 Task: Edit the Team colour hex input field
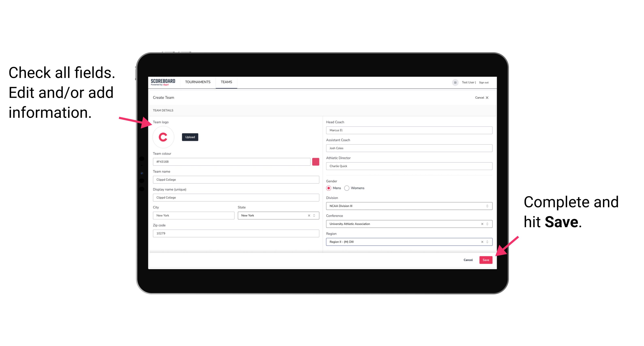coord(232,161)
